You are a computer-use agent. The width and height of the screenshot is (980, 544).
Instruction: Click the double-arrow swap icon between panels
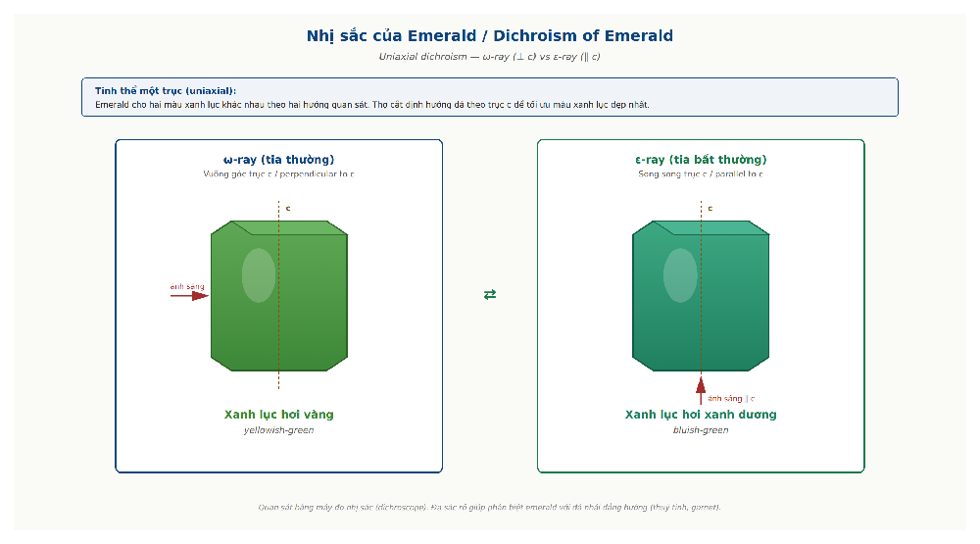coord(489,294)
